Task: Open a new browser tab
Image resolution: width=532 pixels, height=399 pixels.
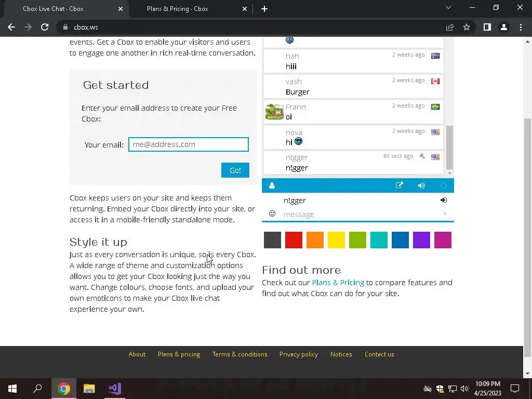Action: point(264,9)
